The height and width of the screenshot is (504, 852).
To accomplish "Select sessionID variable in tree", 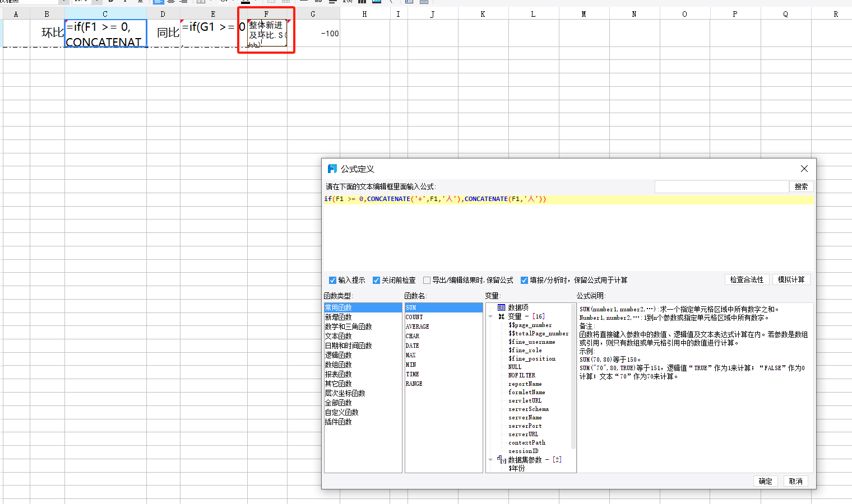I will click(524, 451).
